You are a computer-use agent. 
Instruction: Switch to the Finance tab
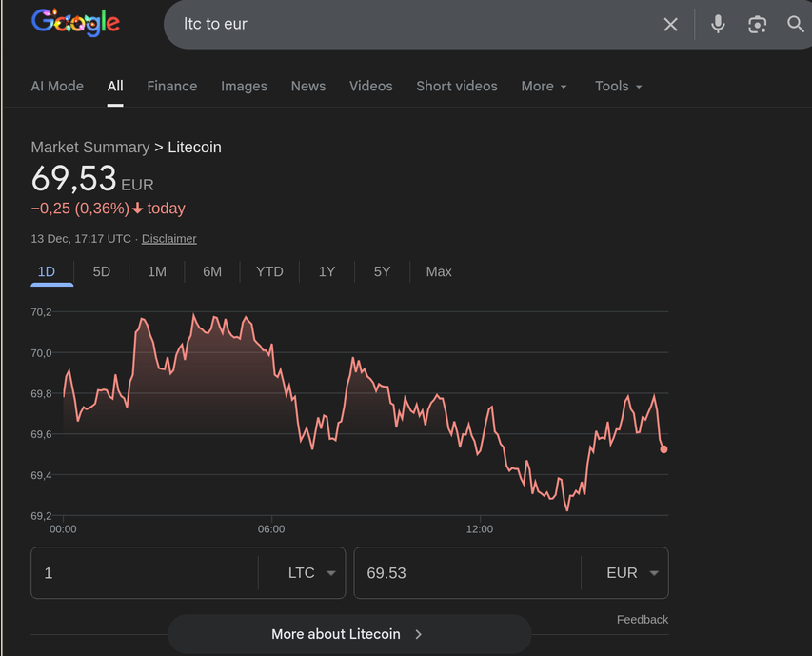[x=171, y=86]
